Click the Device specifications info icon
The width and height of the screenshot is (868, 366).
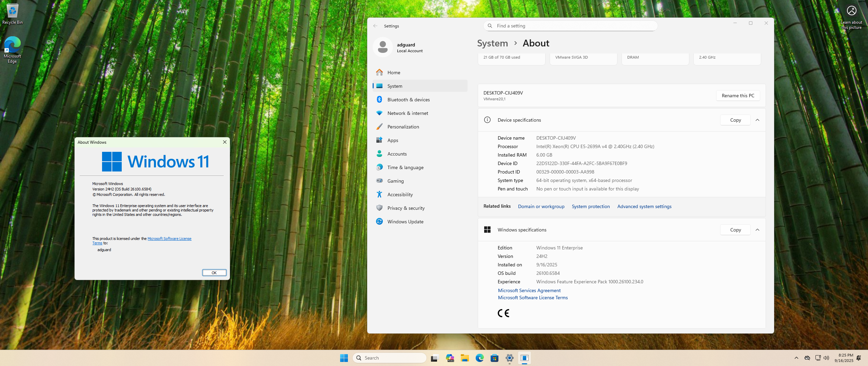[487, 120]
